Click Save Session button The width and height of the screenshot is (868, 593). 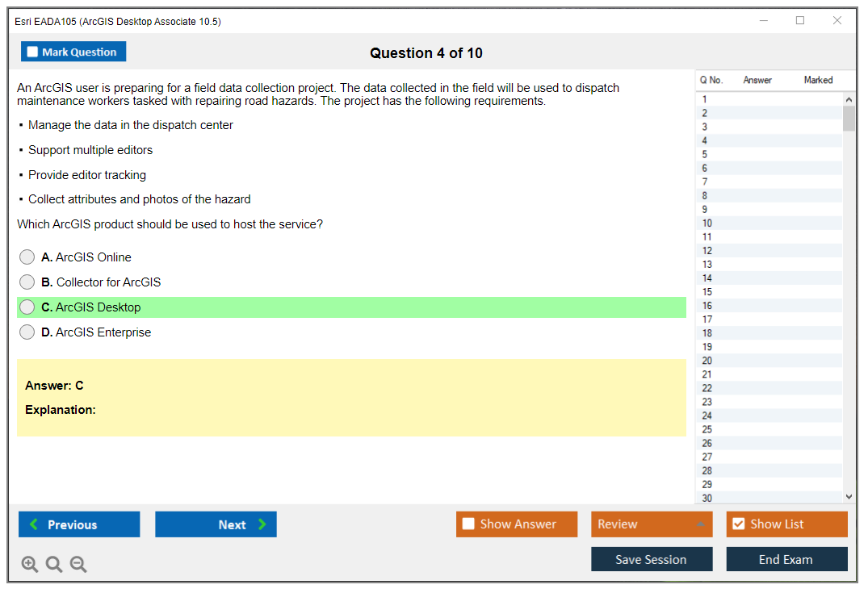tap(652, 559)
